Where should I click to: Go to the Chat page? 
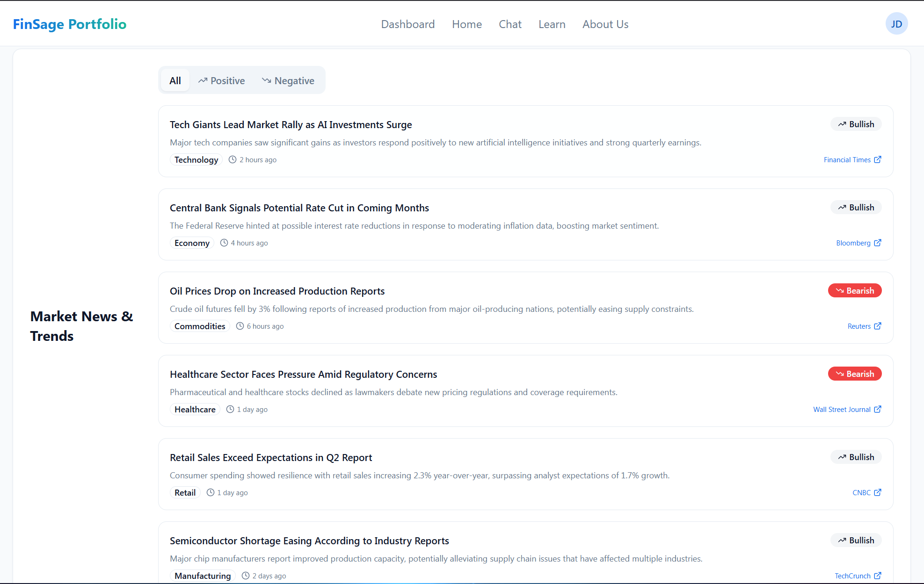click(510, 24)
